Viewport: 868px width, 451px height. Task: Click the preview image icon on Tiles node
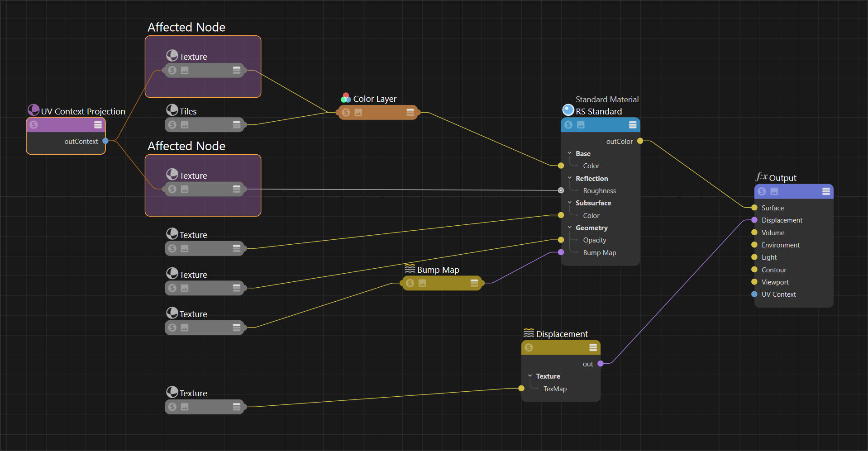pos(185,125)
